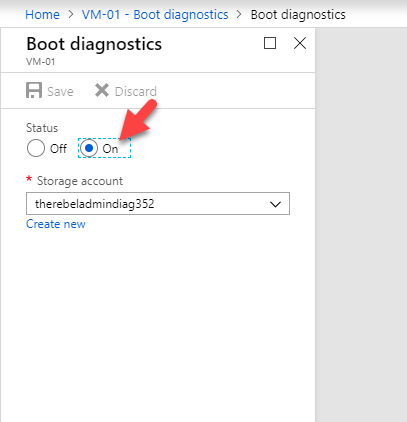Click the second breadcrumb separator chevron
Image resolution: width=407 pixels, height=422 pixels.
pos(239,15)
